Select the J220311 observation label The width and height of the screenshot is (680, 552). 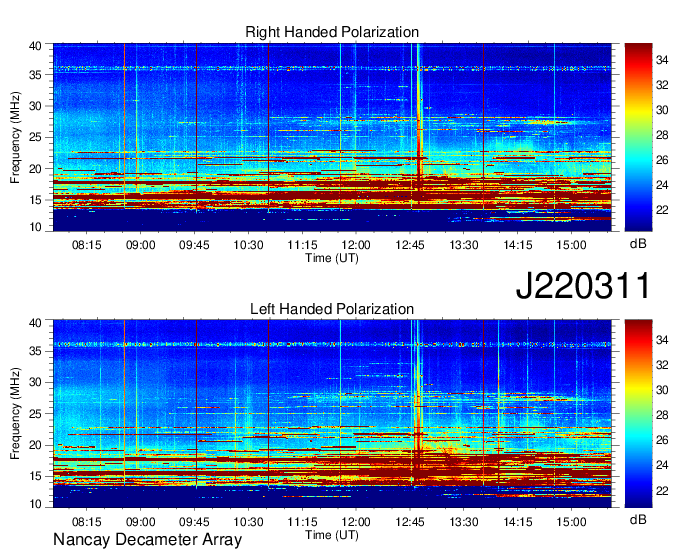click(583, 286)
